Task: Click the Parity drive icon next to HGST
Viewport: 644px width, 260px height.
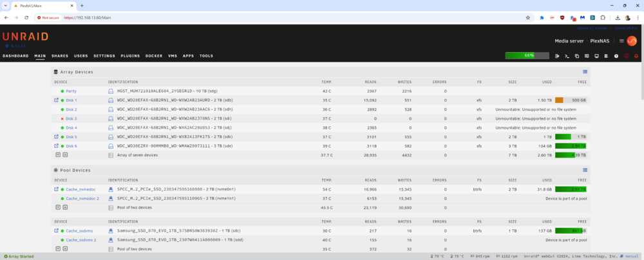Action: (x=111, y=91)
